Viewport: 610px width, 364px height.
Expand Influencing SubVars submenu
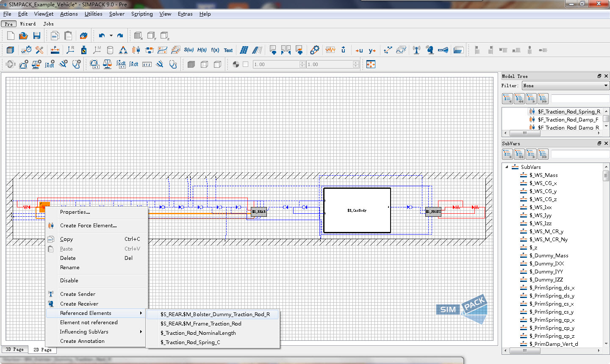pyautogui.click(x=97, y=332)
